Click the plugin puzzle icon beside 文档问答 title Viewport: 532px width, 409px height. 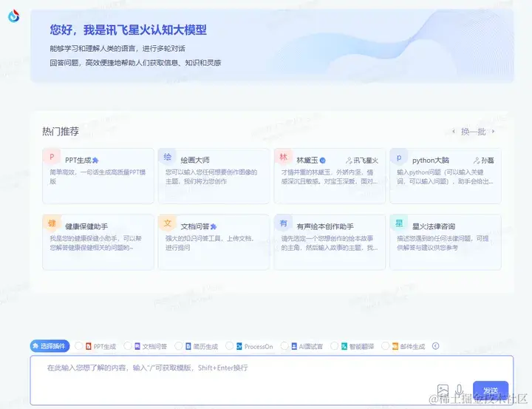pyautogui.click(x=214, y=226)
